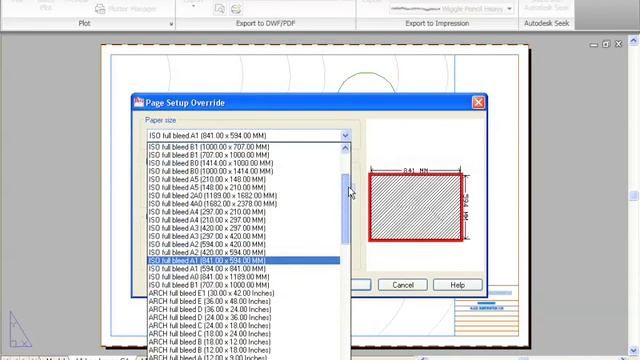Select ISO full bleed A3 420.00 x 297.00 MM

[x=244, y=228]
